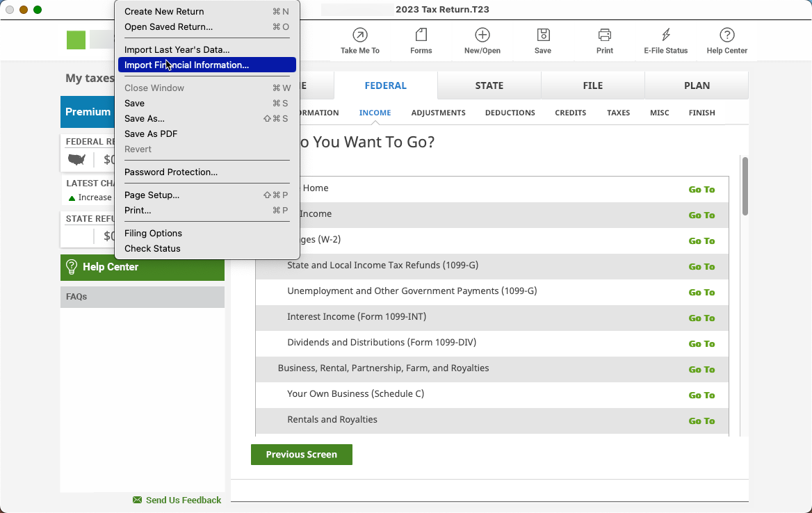812x513 pixels.
Task: Save the return with the Save icon
Action: (x=543, y=40)
